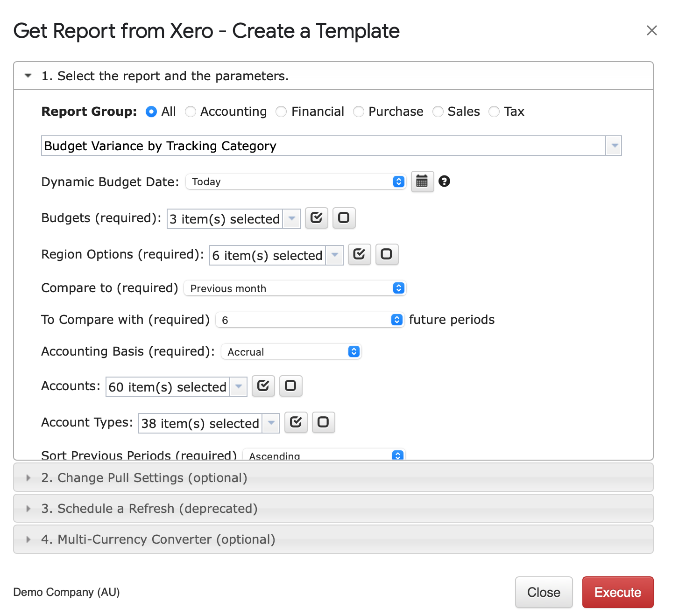Select all Account Types check icon
679x616 pixels.
click(296, 422)
